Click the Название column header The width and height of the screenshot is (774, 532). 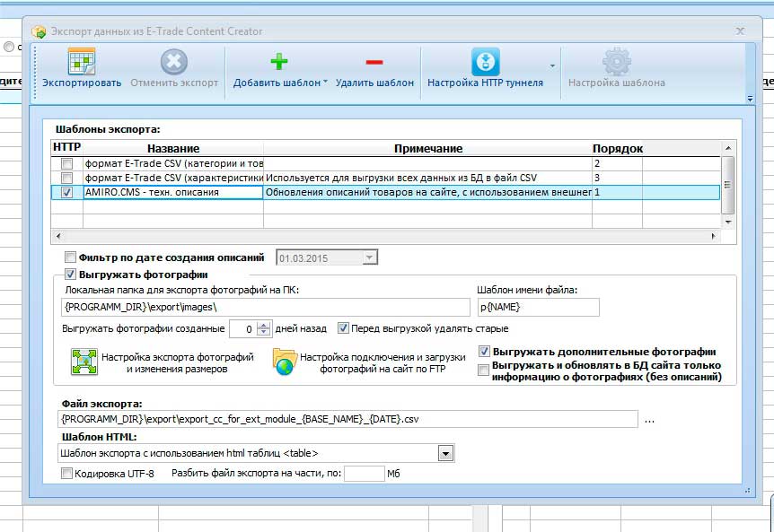tap(173, 148)
